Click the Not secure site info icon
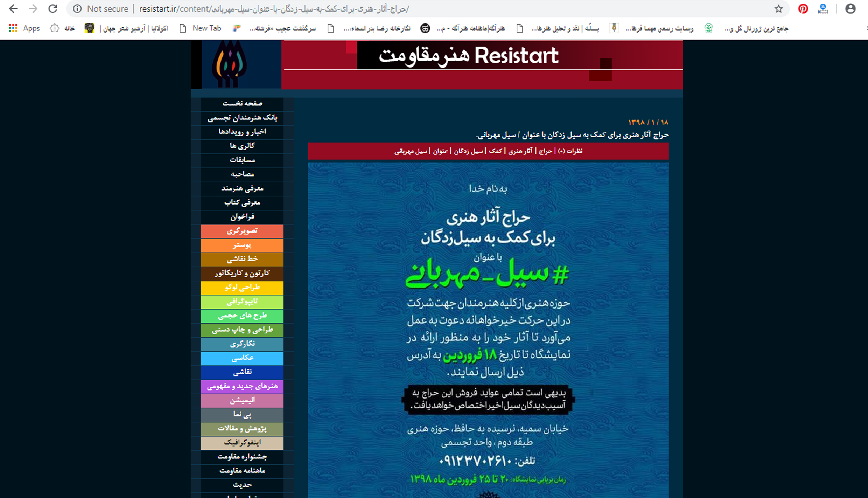Image resolution: width=868 pixels, height=498 pixels. pyautogui.click(x=77, y=9)
